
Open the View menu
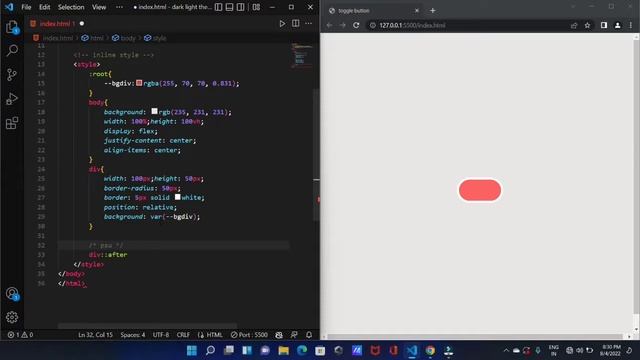[99, 7]
